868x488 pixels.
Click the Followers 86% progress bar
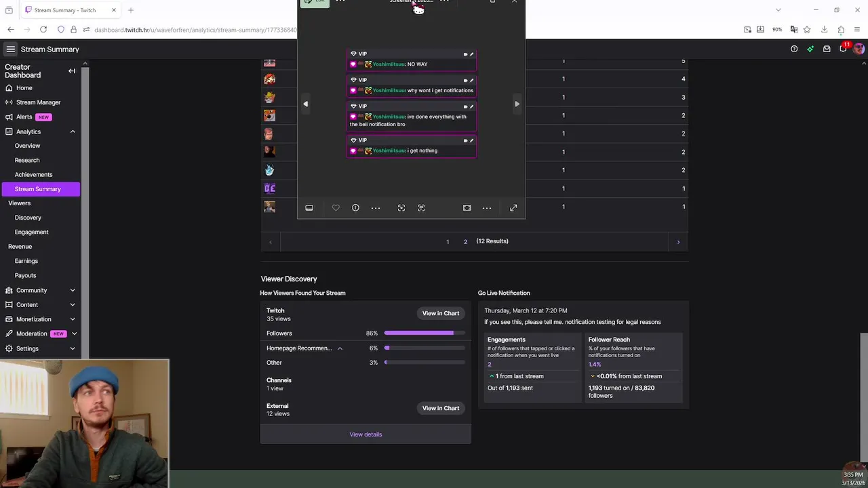point(425,333)
